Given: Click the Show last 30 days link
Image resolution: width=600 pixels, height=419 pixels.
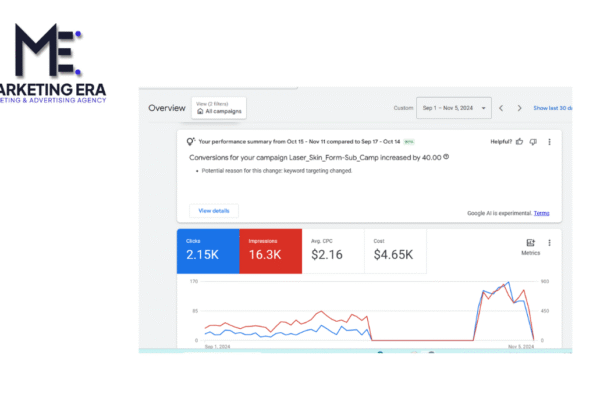Looking at the screenshot, I should tap(553, 108).
